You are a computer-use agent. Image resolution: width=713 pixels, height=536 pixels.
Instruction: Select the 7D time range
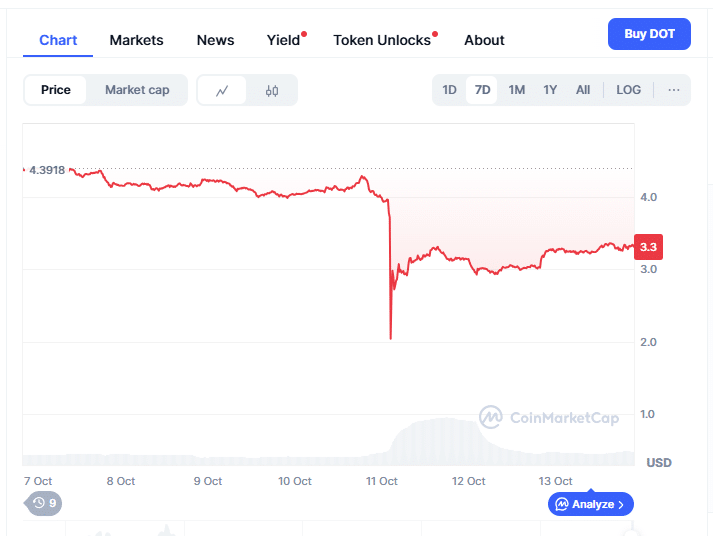click(483, 90)
